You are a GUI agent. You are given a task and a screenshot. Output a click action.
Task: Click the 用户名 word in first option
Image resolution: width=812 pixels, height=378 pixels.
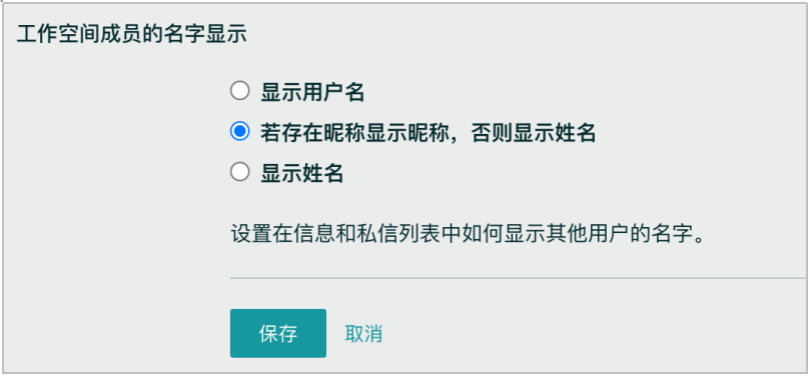pyautogui.click(x=334, y=92)
